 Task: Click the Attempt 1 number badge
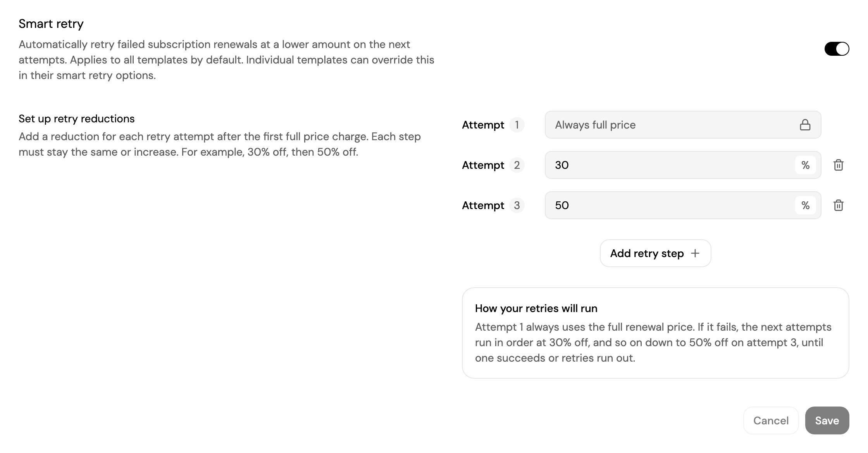[517, 125]
